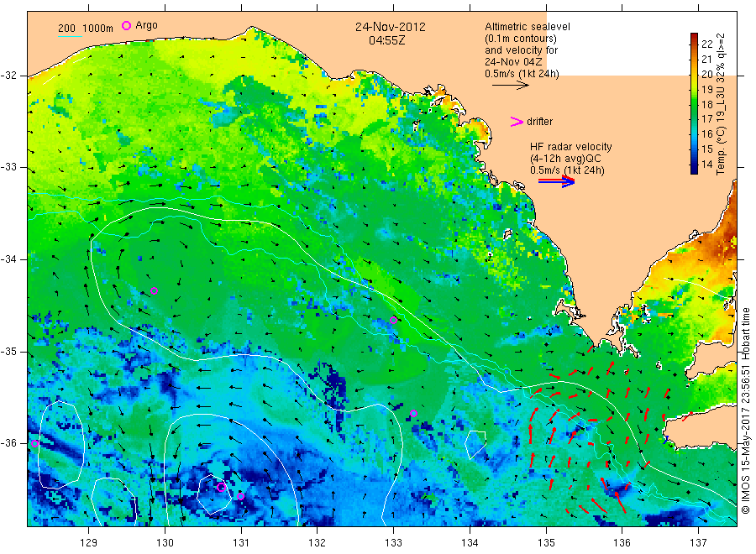Image resolution: width=756 pixels, height=554 pixels.
Task: Select the Argo float marker near 133.3E 35.7S
Action: pos(413,413)
